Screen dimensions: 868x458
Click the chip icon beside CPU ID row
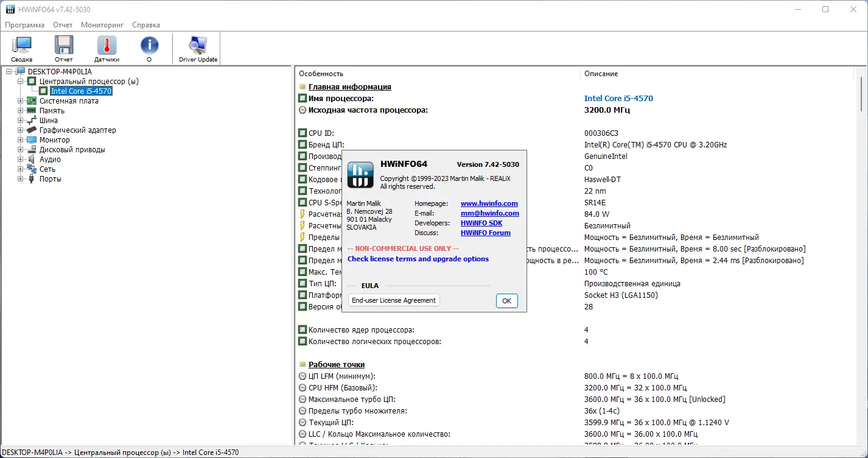click(x=303, y=133)
